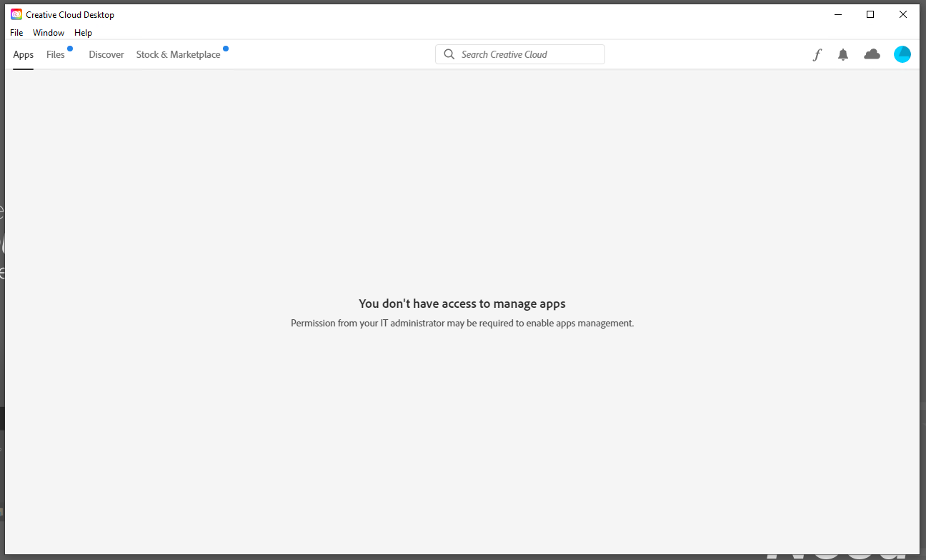Minimize the Creative Cloud Desktop window

pos(837,14)
